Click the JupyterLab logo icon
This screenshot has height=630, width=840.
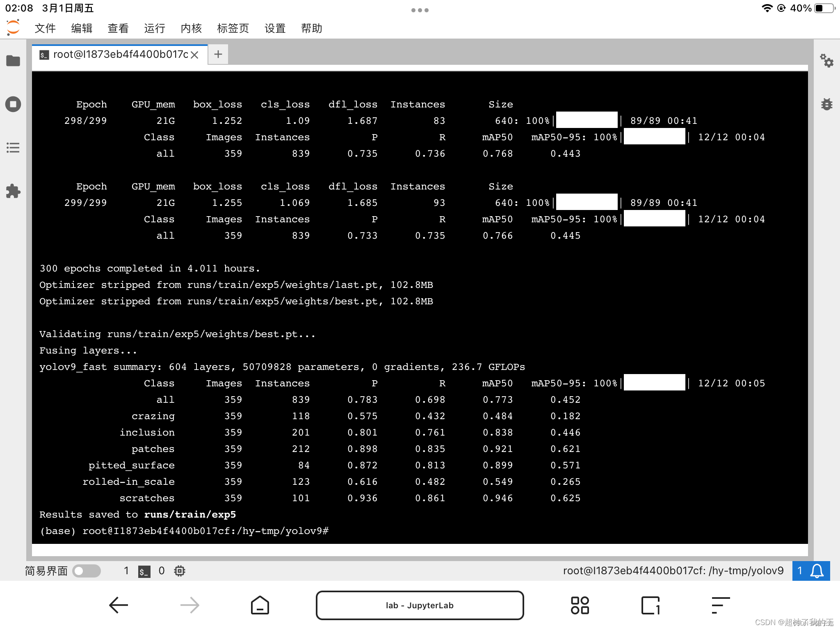[x=13, y=28]
